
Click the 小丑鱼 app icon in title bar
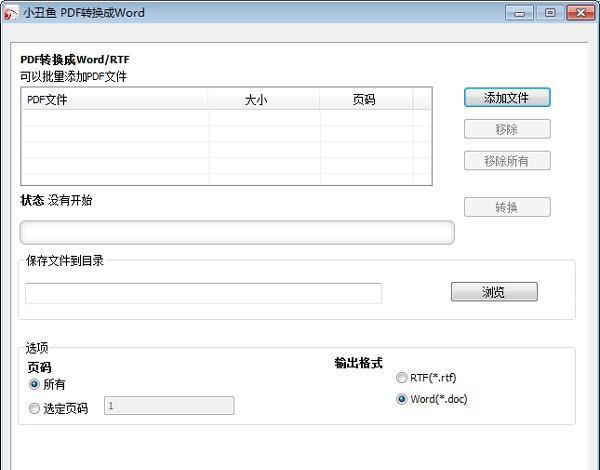11,13
